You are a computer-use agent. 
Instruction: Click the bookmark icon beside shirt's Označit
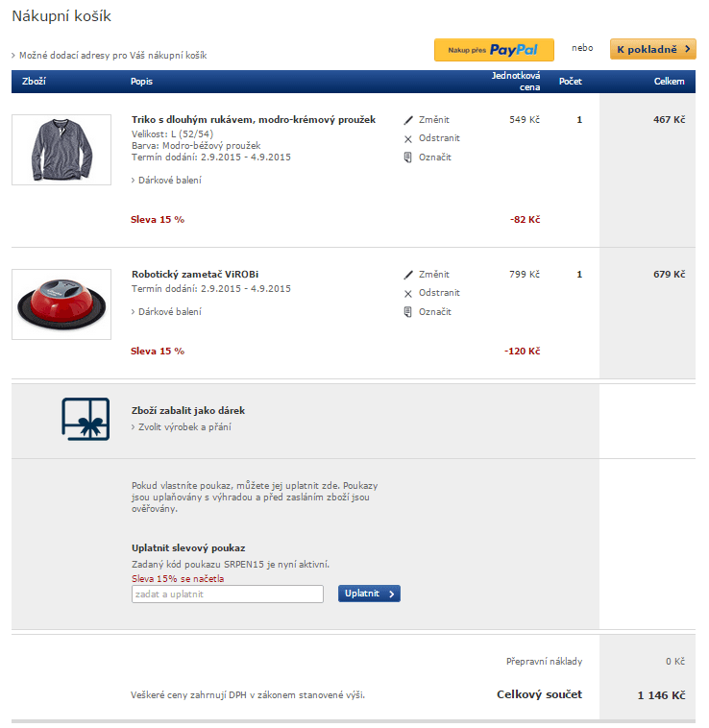click(x=407, y=158)
